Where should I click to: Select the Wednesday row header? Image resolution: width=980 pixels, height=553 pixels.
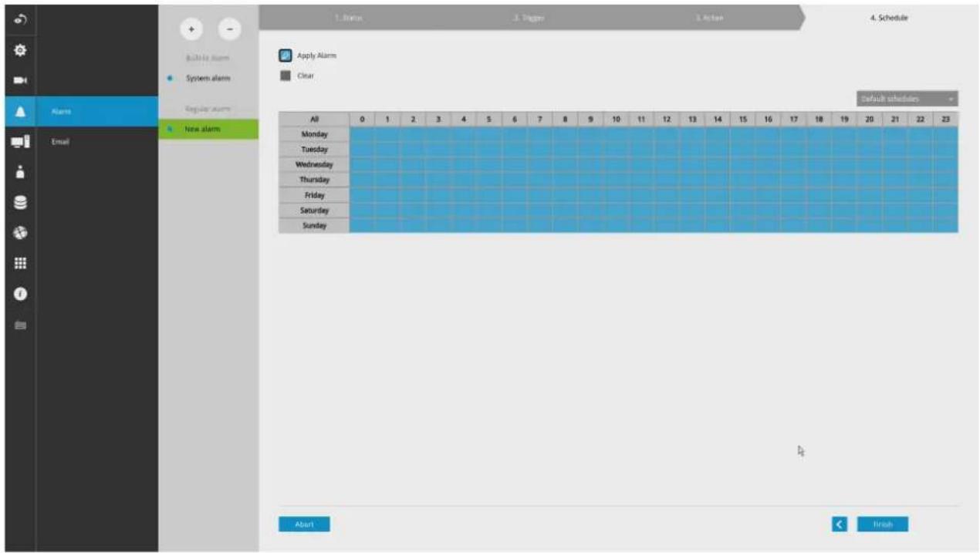coord(314,164)
